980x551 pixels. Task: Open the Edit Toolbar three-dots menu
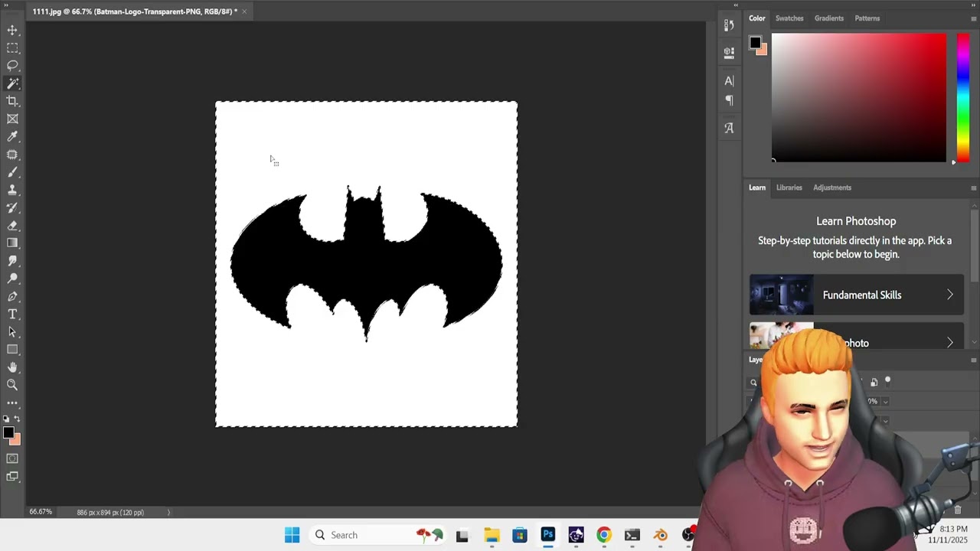point(12,403)
